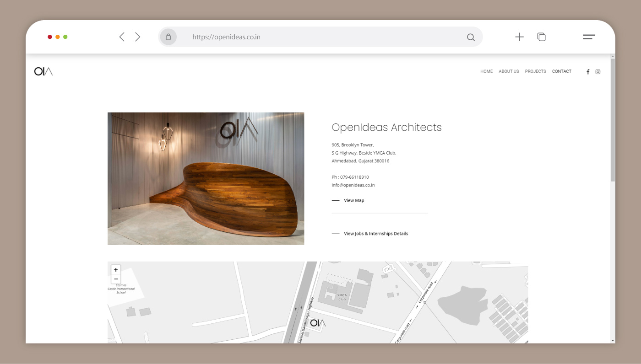Click the Ahmedabad, Gujarat 380016 text
Screen dimensions: 641x364
[360, 161]
